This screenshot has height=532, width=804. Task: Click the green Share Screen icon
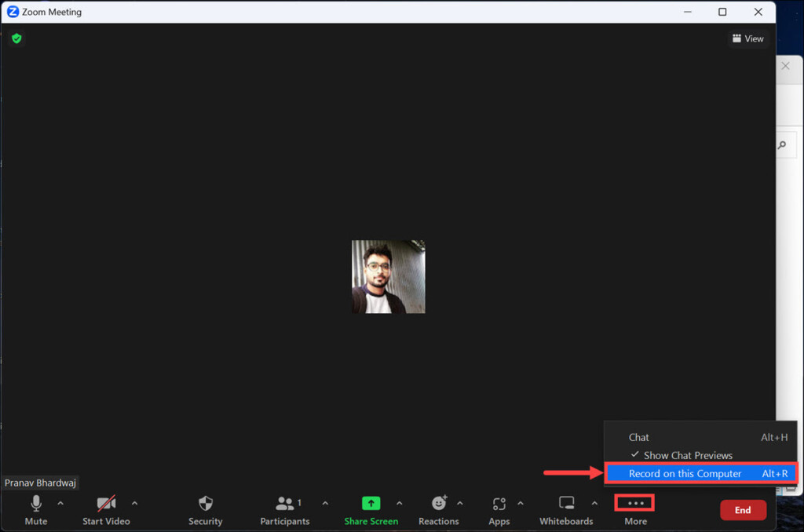pyautogui.click(x=371, y=504)
